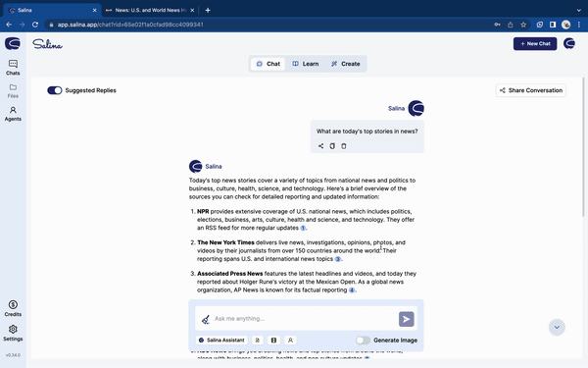Switch to the News browser tab
This screenshot has height=368, width=588.
coord(150,10)
